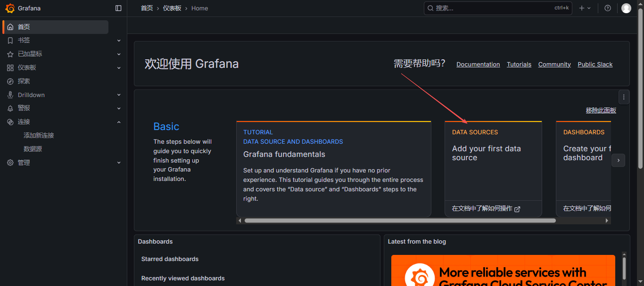Open the plus new-item dropdown
The image size is (644, 286).
click(x=585, y=8)
